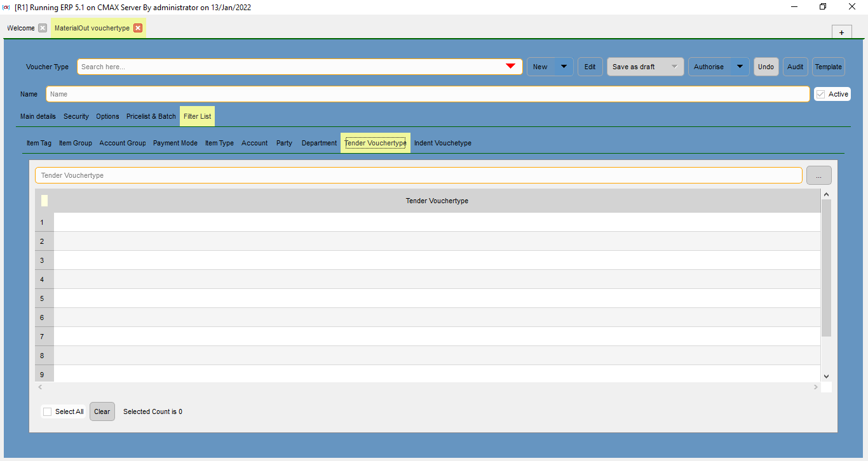868x461 pixels.
Task: Click the Undo button
Action: point(766,67)
